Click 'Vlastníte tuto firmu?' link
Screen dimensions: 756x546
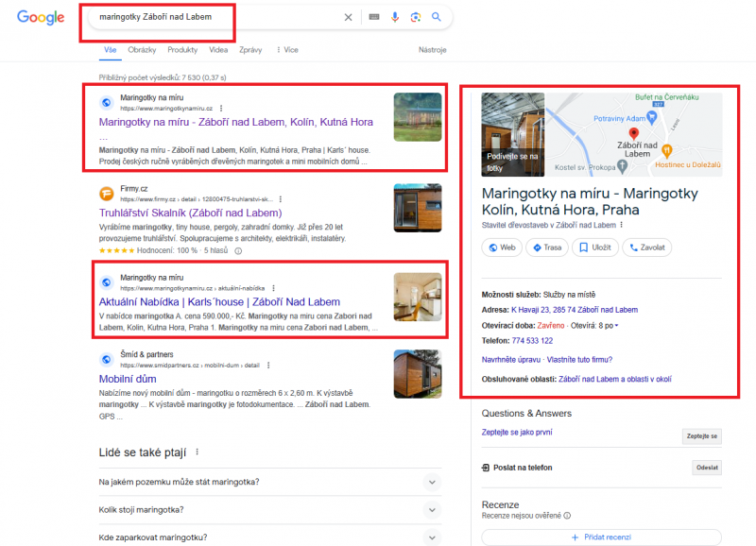coord(579,360)
